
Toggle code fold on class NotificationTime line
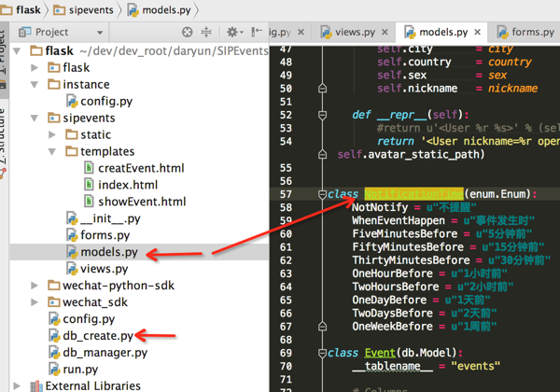[322, 194]
